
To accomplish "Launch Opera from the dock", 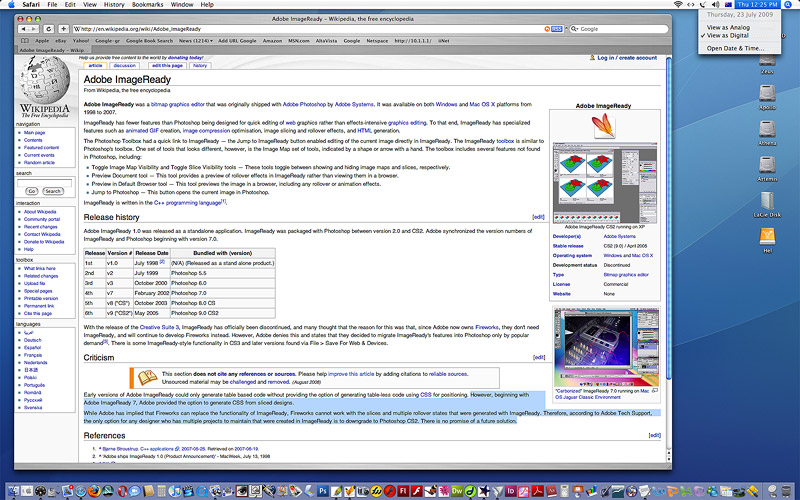I will (x=122, y=491).
